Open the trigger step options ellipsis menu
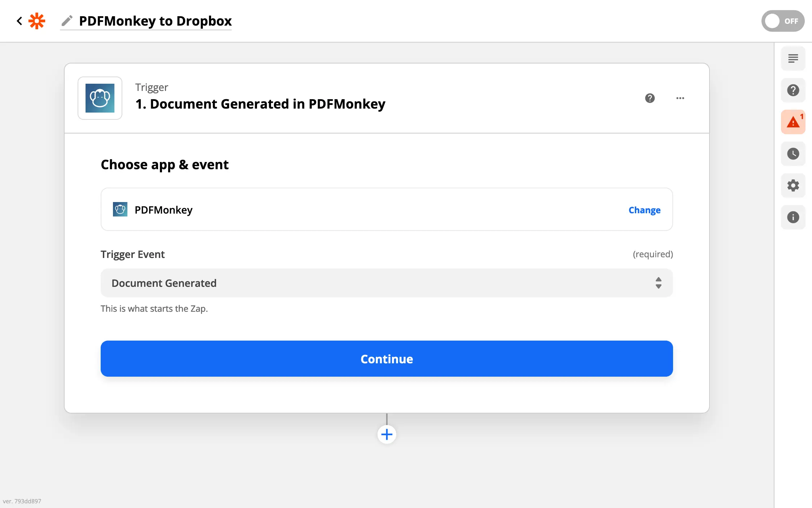The width and height of the screenshot is (812, 508). [680, 98]
